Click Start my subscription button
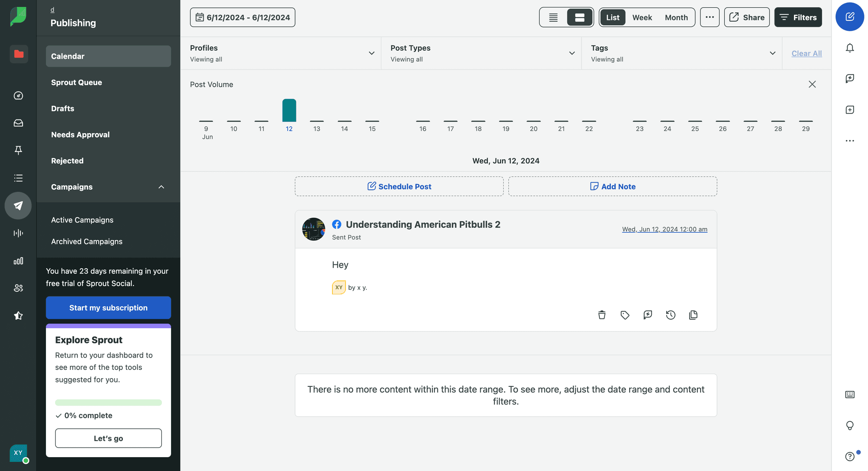This screenshot has height=471, width=868. coord(108,308)
